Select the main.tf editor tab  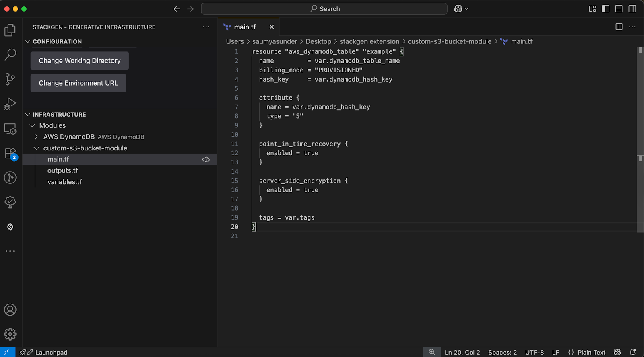[x=245, y=27]
